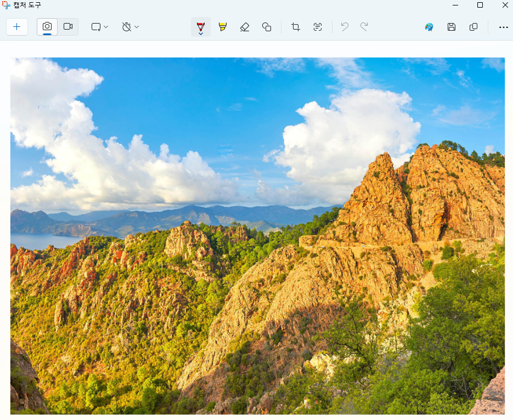Start a new capture with plus button
This screenshot has width=513, height=420.
click(17, 27)
